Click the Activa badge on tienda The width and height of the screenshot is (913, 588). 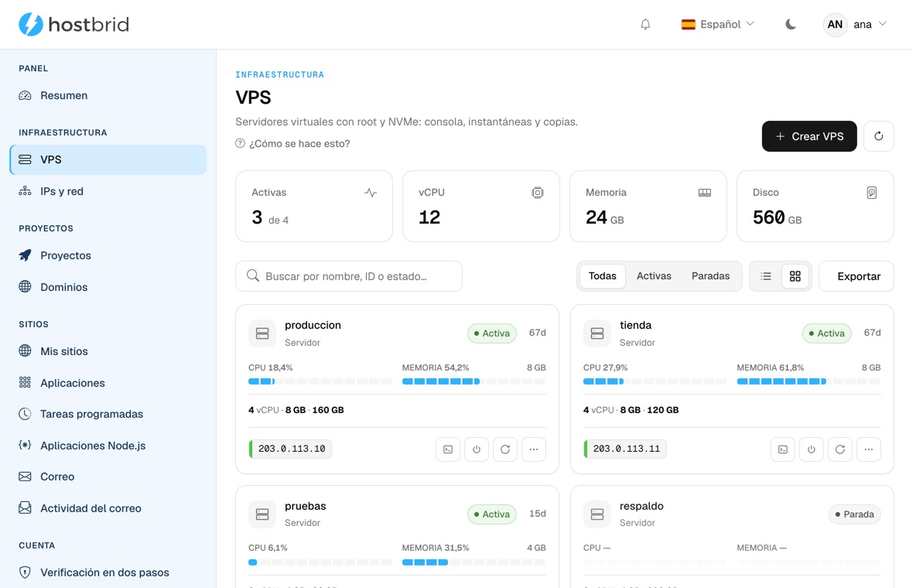point(827,333)
